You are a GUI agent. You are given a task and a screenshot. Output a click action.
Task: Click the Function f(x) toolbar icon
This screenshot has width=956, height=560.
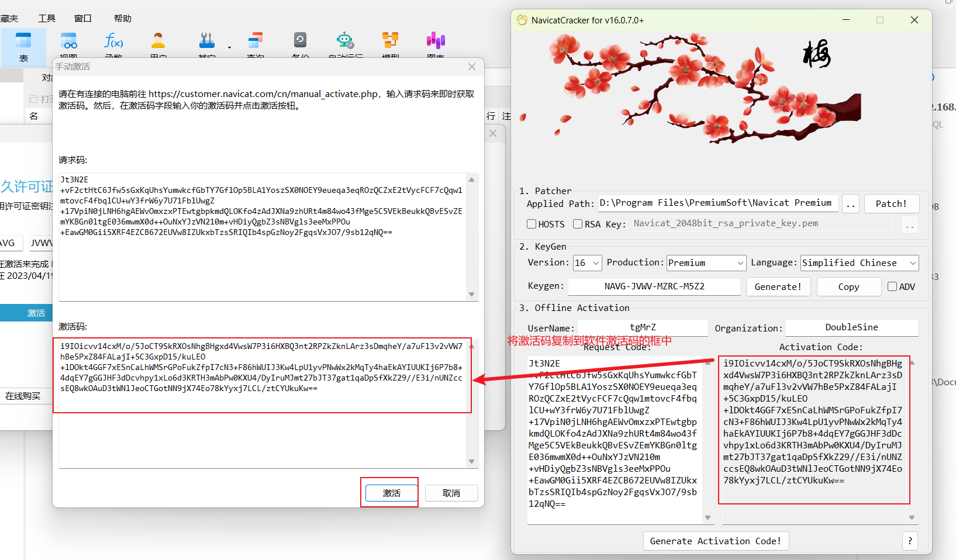pyautogui.click(x=113, y=42)
